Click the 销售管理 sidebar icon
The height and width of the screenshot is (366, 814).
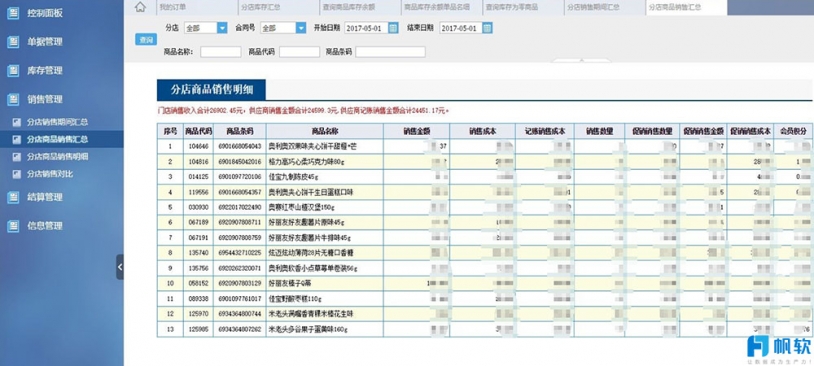tap(13, 99)
